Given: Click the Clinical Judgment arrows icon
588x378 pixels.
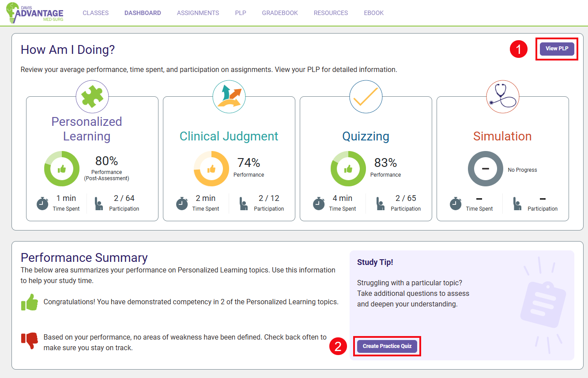Looking at the screenshot, I should pyautogui.click(x=229, y=97).
